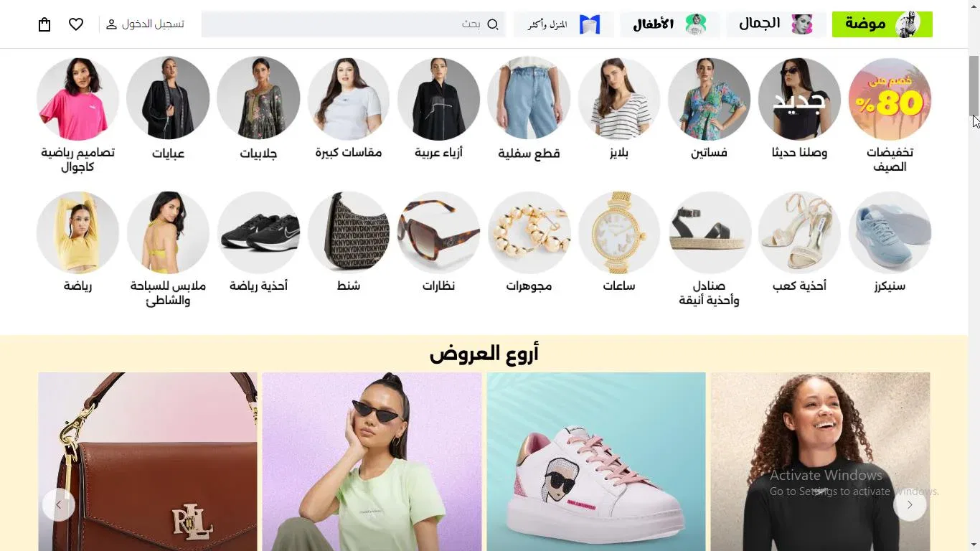980x551 pixels.
Task: Switch to the موضة fashion tab
Action: tap(882, 24)
